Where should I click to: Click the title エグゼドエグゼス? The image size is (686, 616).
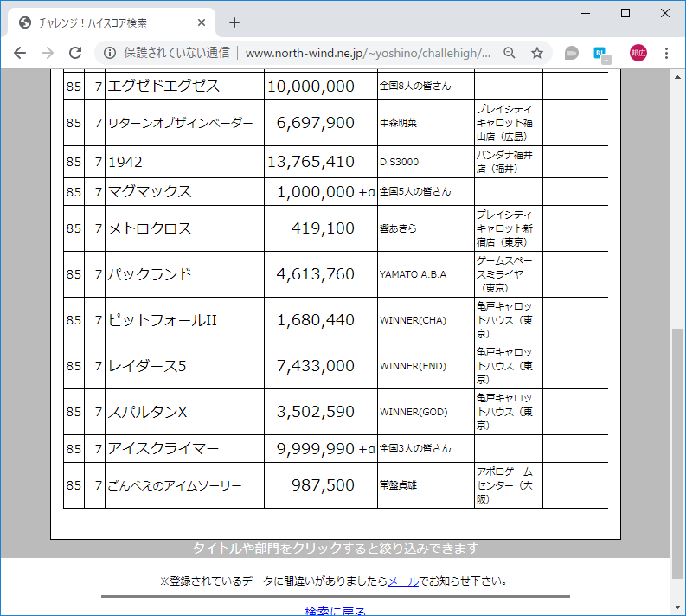pyautogui.click(x=163, y=86)
